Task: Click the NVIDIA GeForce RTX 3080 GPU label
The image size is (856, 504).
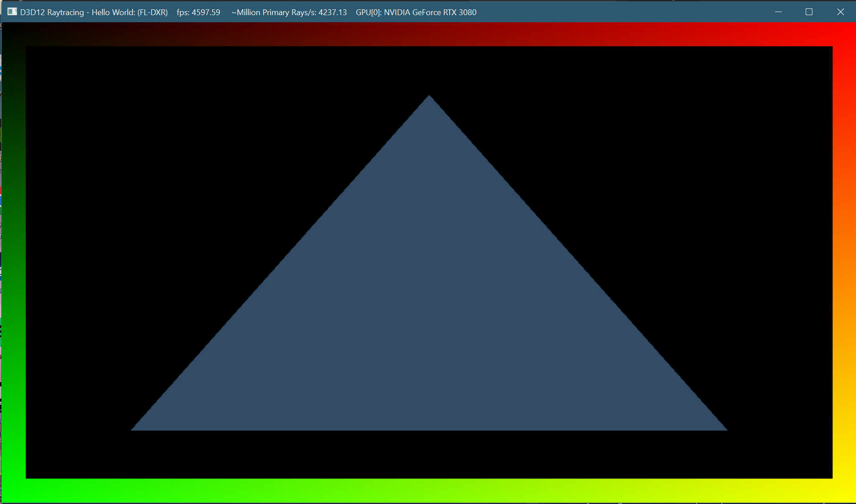Action: click(x=416, y=12)
